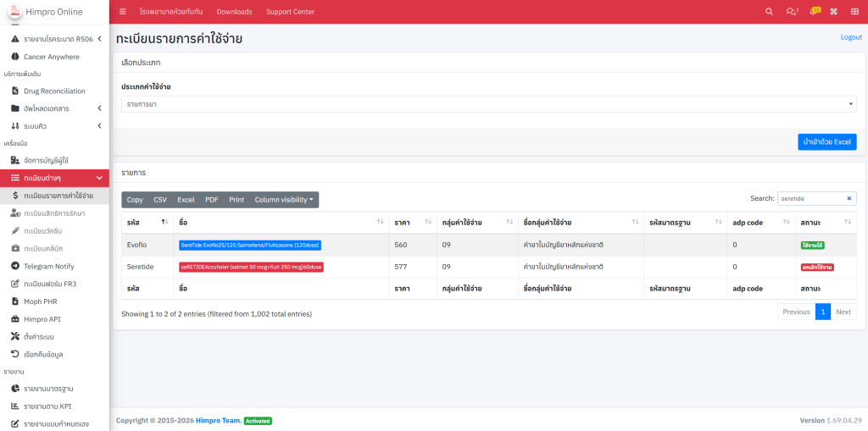Open the chat messages icon in the header
The width and height of the screenshot is (868, 431).
pos(792,12)
